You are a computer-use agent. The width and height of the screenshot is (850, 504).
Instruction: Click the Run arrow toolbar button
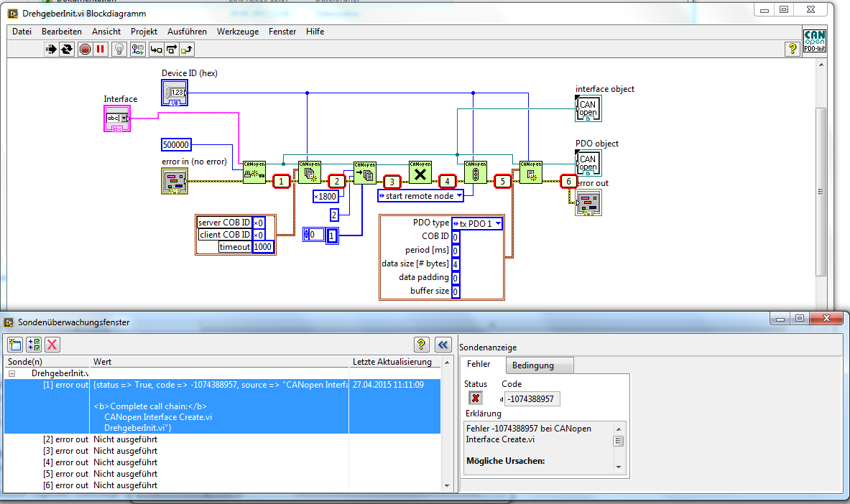tap(51, 49)
